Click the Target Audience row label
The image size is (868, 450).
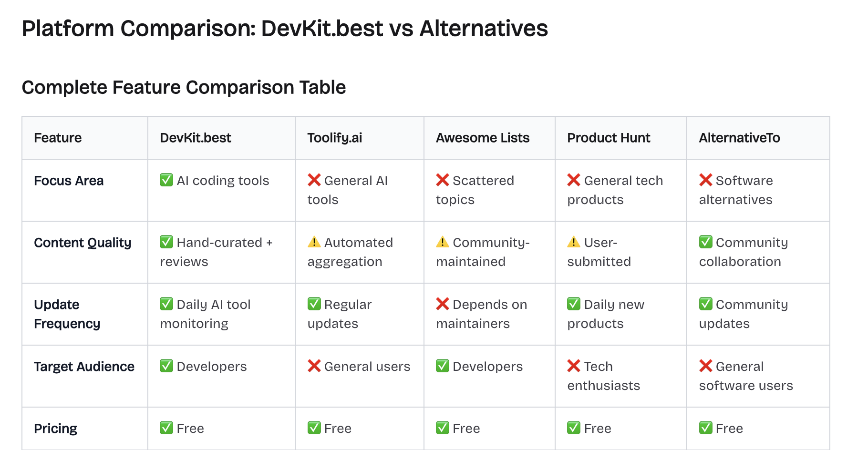tap(84, 367)
